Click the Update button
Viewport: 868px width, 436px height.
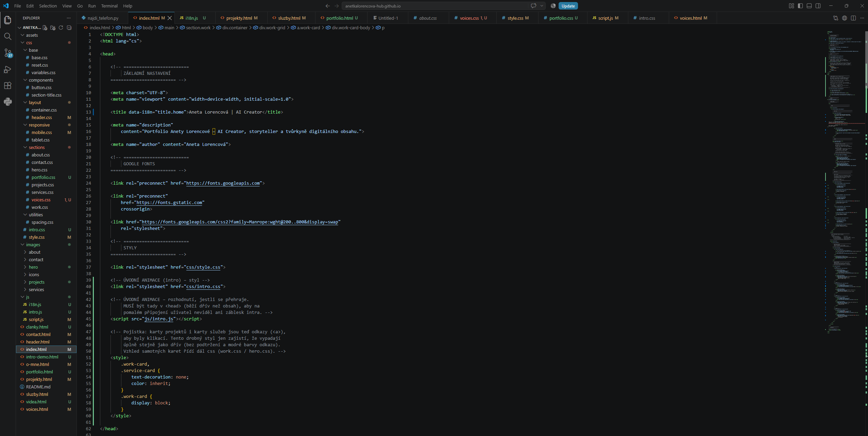coord(568,6)
